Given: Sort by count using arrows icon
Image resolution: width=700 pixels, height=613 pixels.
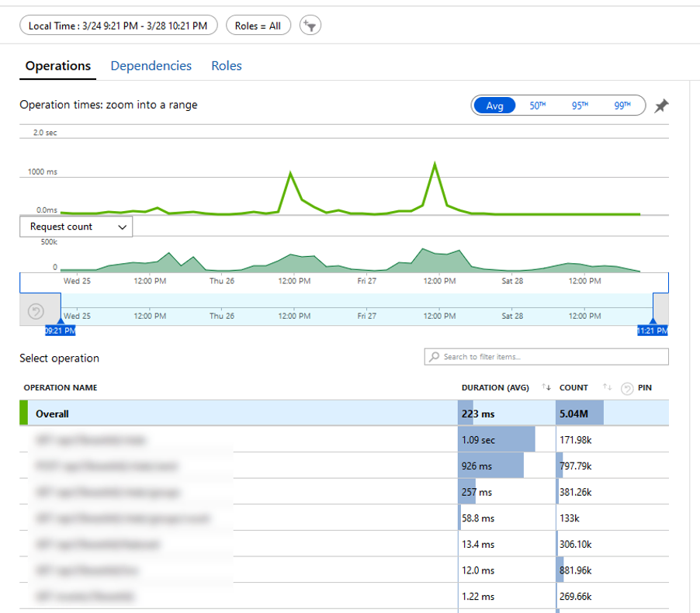Looking at the screenshot, I should coord(608,387).
